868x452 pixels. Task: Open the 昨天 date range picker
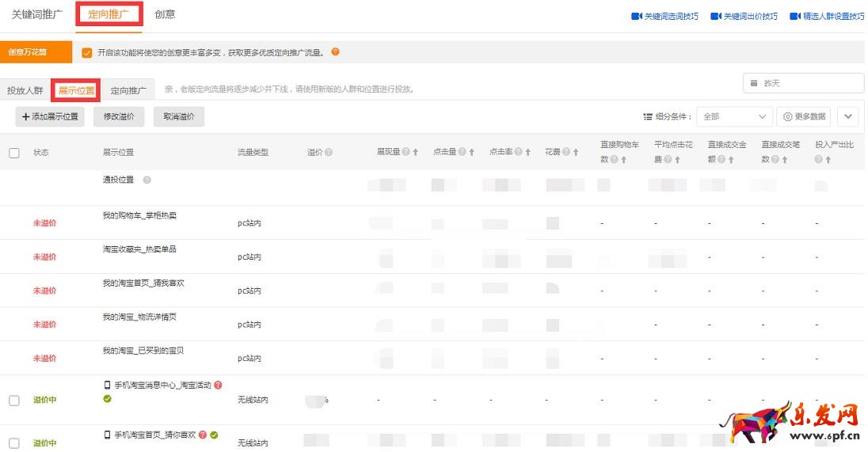click(802, 83)
